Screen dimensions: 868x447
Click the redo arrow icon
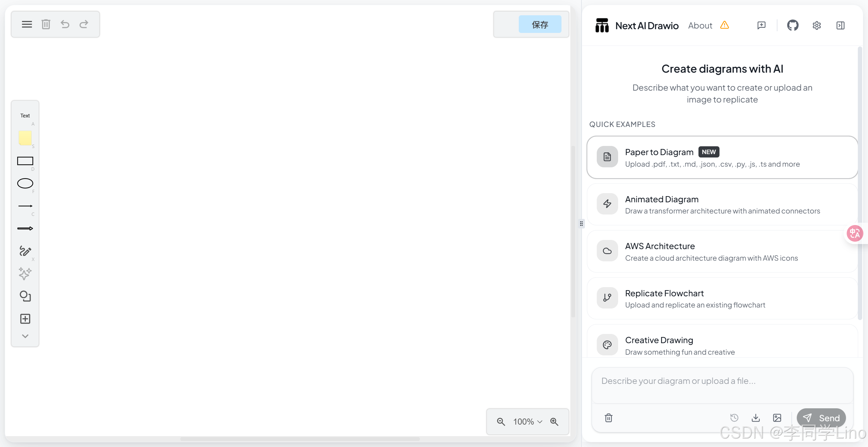click(84, 24)
